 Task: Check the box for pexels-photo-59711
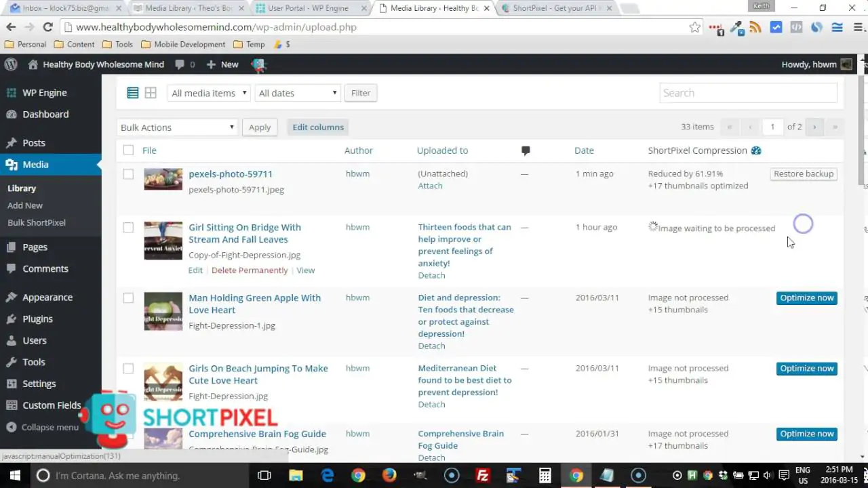pyautogui.click(x=128, y=174)
